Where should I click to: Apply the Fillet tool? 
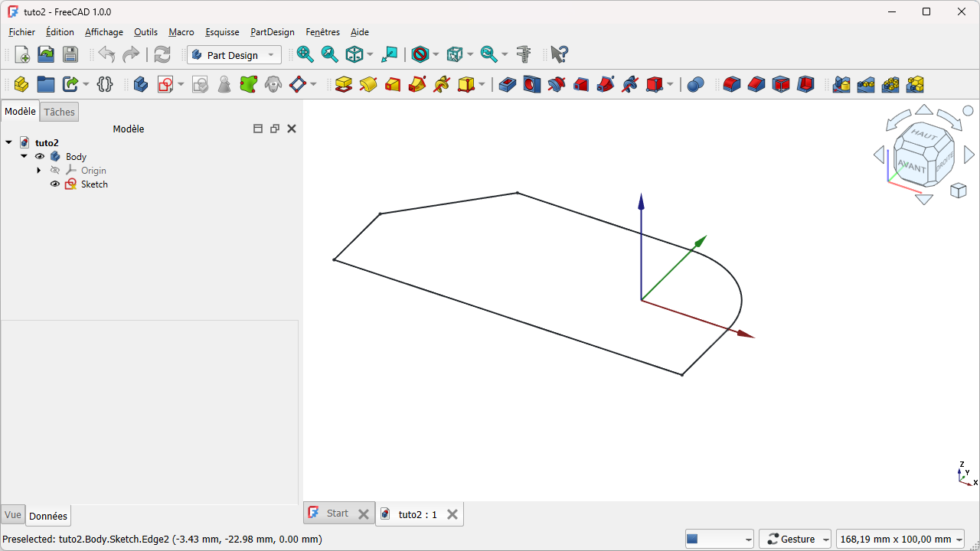pos(732,84)
